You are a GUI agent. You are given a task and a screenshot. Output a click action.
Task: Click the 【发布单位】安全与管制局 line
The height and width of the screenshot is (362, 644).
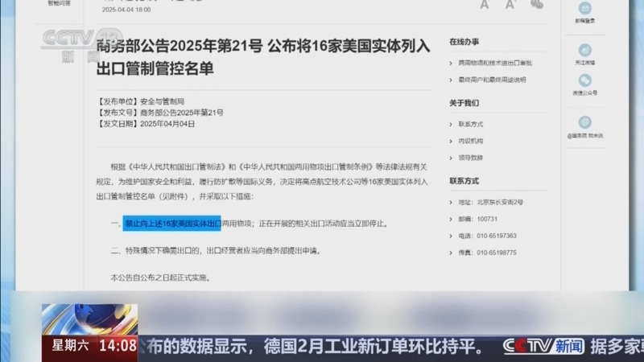click(x=140, y=101)
